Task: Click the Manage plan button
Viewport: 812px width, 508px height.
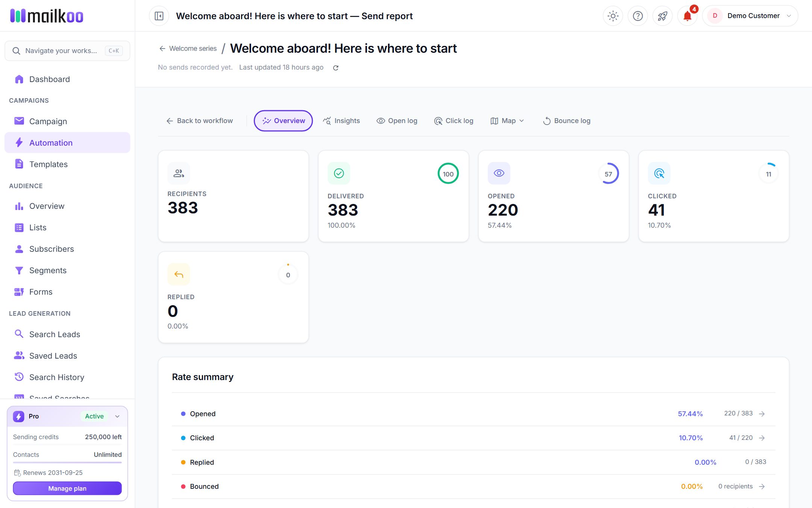Action: [x=67, y=488]
